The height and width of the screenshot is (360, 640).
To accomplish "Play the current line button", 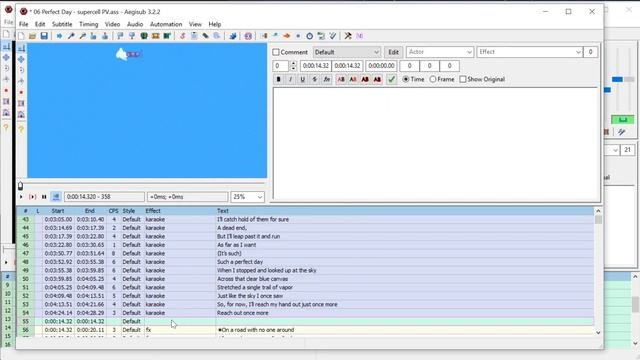I will [33, 197].
